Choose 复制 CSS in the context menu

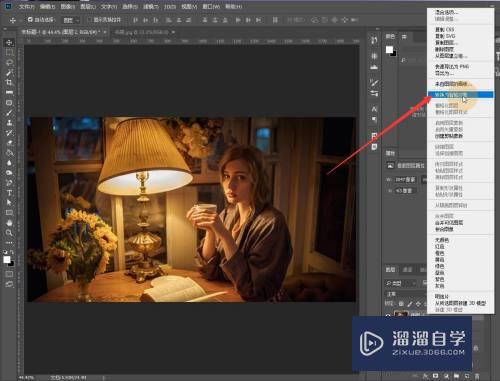(x=444, y=30)
